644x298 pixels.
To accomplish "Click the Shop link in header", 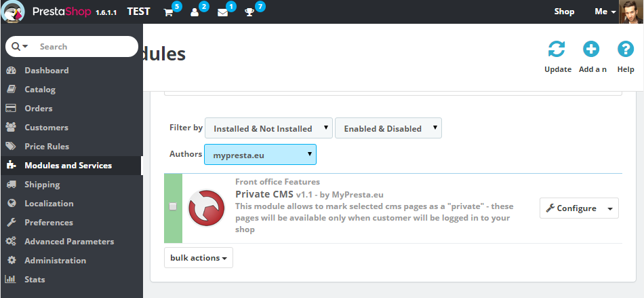I will (564, 12).
